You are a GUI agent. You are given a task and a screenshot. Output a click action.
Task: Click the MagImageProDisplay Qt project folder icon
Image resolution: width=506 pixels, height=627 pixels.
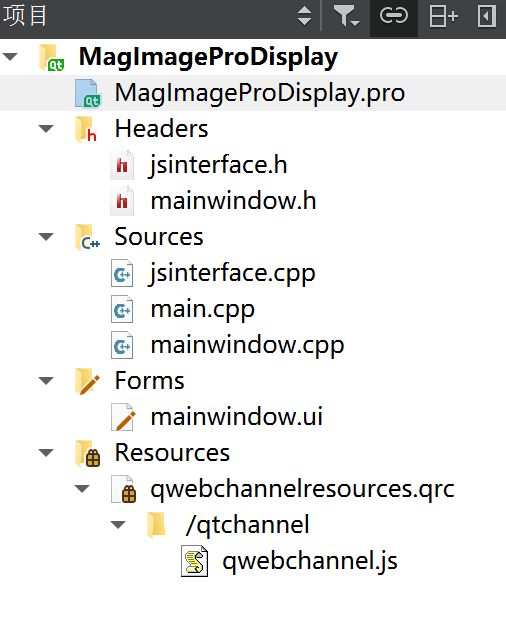(x=52, y=58)
